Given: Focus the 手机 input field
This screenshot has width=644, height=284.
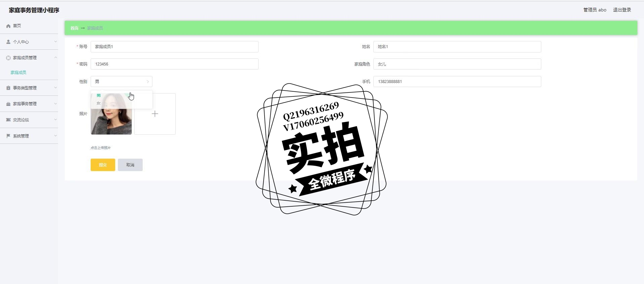Looking at the screenshot, I should 457,82.
